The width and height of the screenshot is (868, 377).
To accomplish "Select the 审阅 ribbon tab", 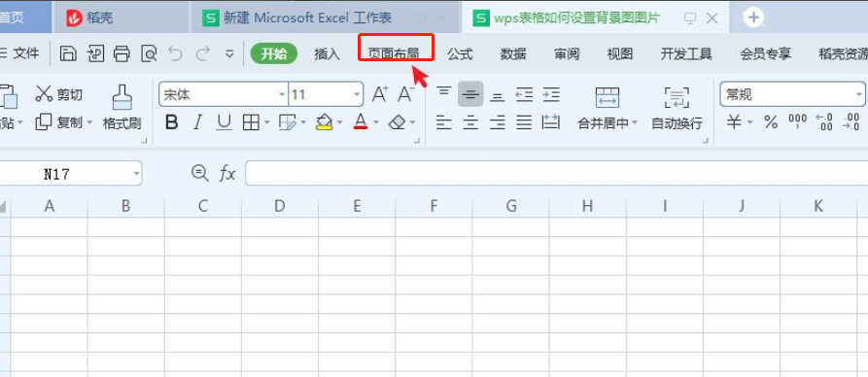I will (x=567, y=54).
